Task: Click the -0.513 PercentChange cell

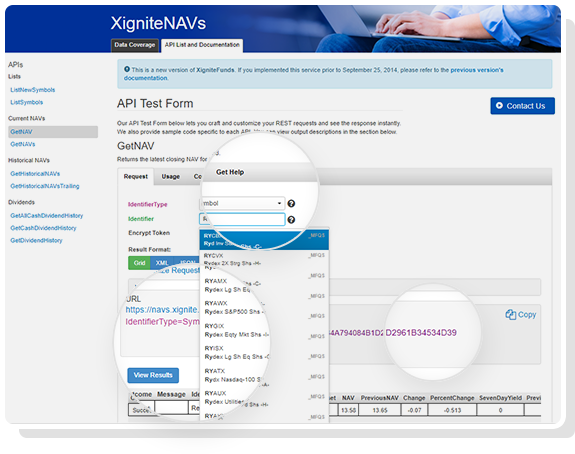Action: click(x=452, y=410)
